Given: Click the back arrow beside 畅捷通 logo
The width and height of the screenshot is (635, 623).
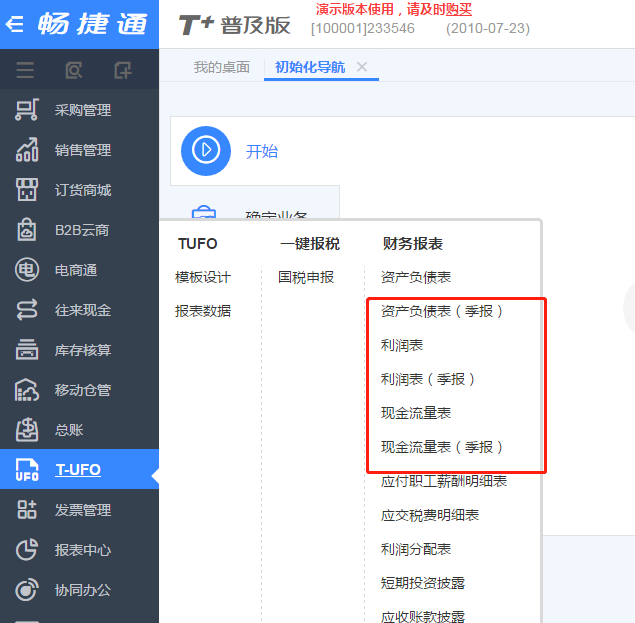Looking at the screenshot, I should (15, 24).
